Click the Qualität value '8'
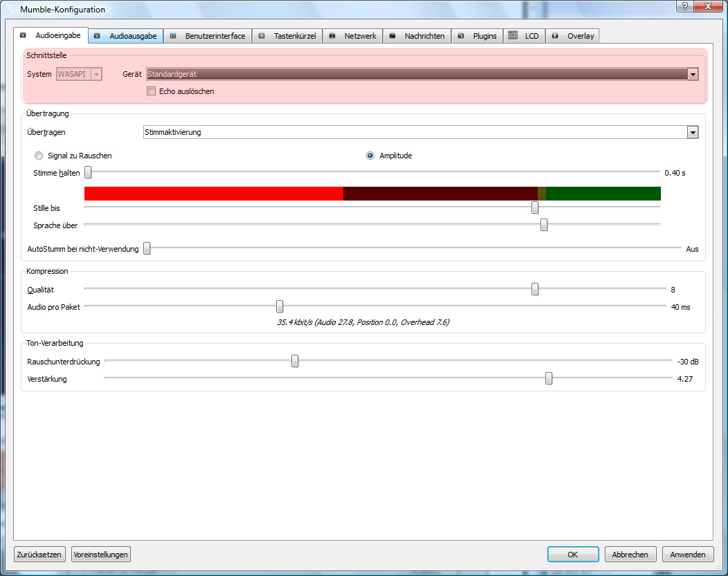Screen dimensions: 728x576 click(673, 290)
